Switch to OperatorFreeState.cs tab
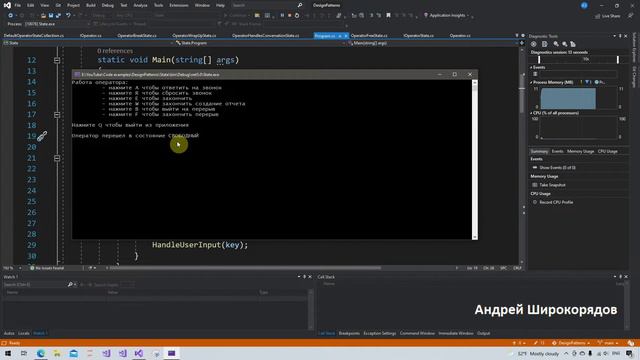This screenshot has height=360, width=640. point(369,36)
